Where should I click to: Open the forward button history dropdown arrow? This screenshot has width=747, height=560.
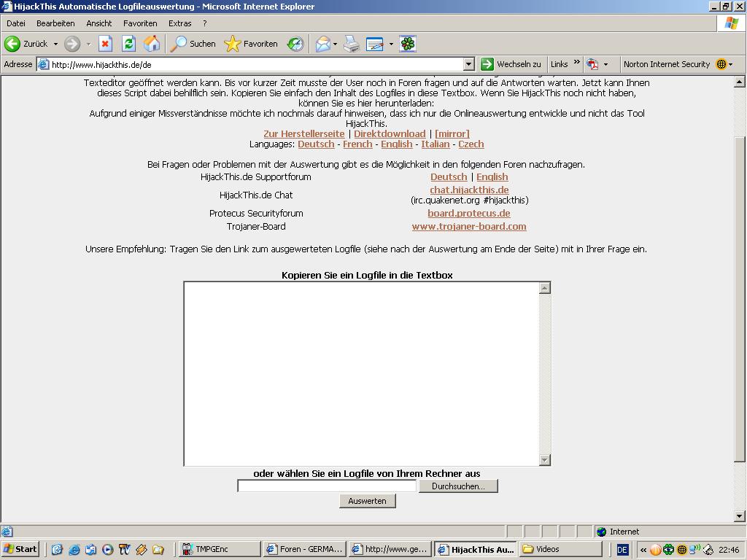(88, 44)
